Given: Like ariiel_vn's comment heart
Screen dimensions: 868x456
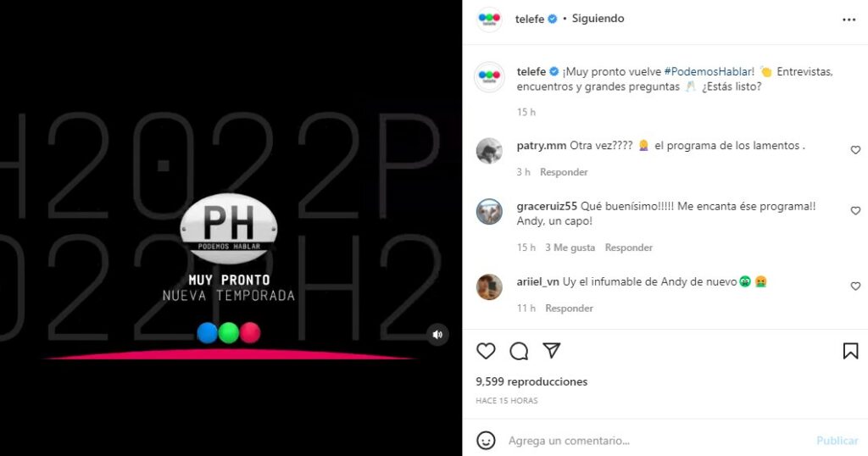Looking at the screenshot, I should click(855, 286).
